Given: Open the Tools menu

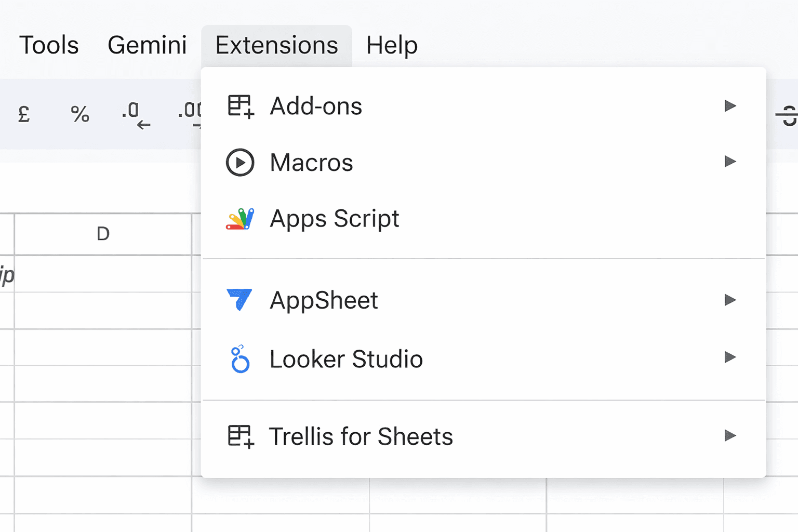Looking at the screenshot, I should pyautogui.click(x=49, y=45).
